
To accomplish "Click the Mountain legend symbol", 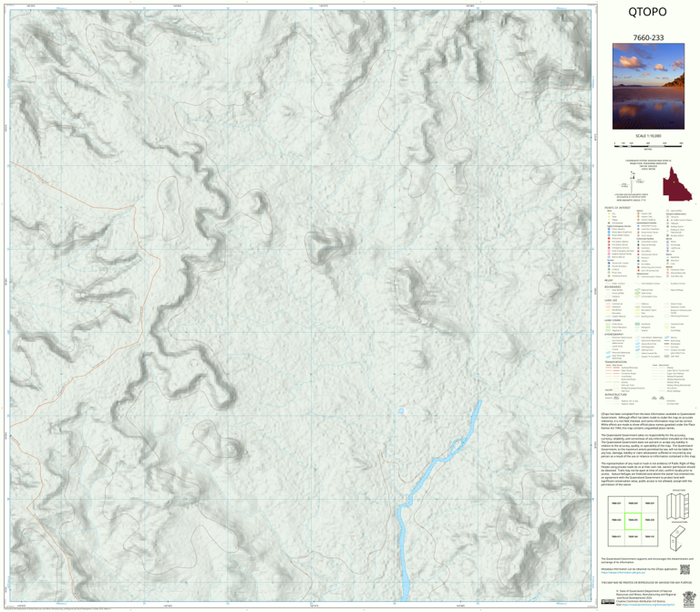I will pos(668,261).
